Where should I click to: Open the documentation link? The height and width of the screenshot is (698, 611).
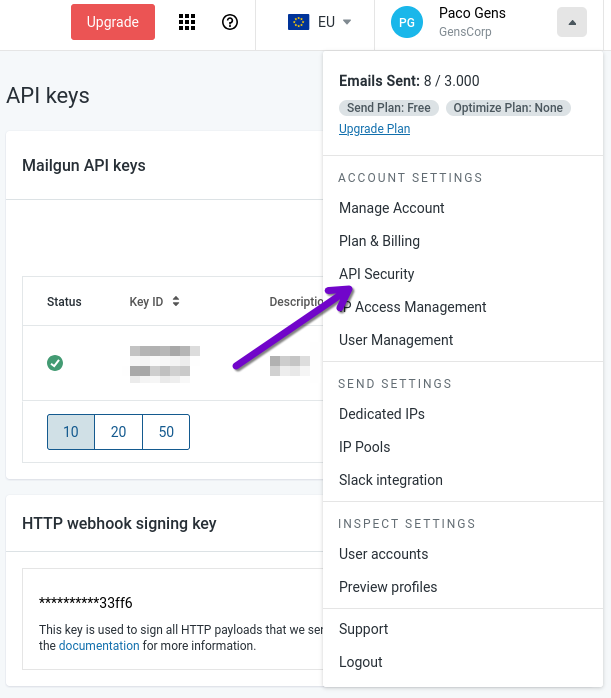coord(99,646)
